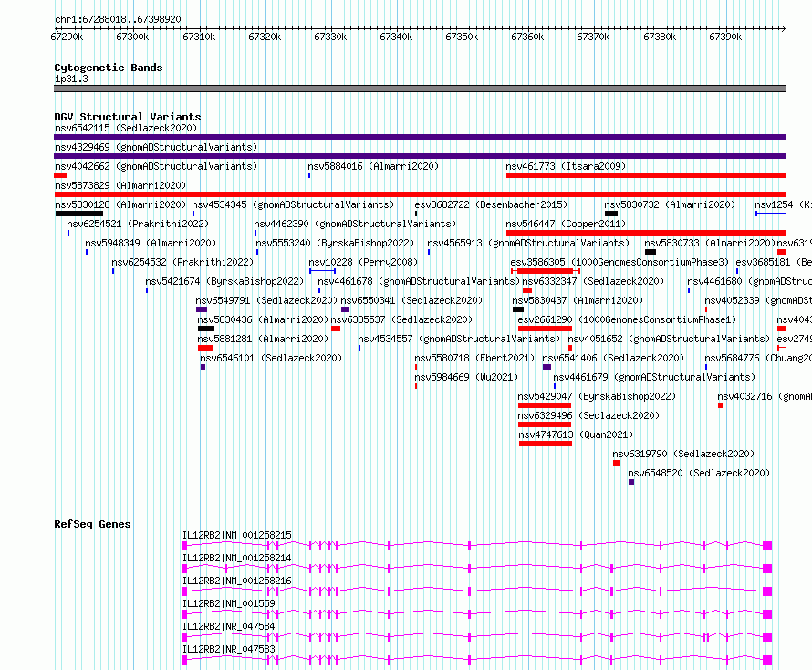The image size is (812, 670).
Task: Open nsv6332347 (Sedlazeck2020)
Action: pos(593,281)
